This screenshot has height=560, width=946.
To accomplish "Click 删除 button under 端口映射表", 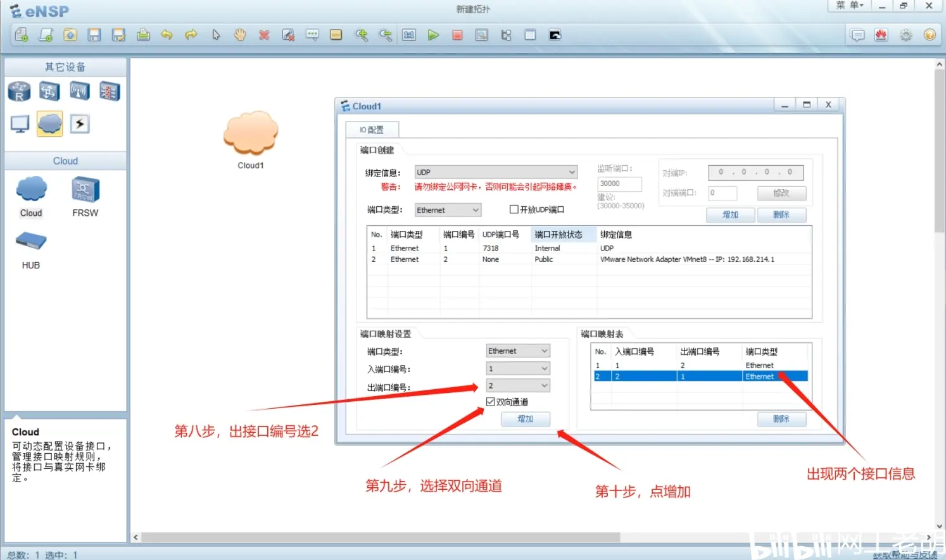I will [781, 419].
